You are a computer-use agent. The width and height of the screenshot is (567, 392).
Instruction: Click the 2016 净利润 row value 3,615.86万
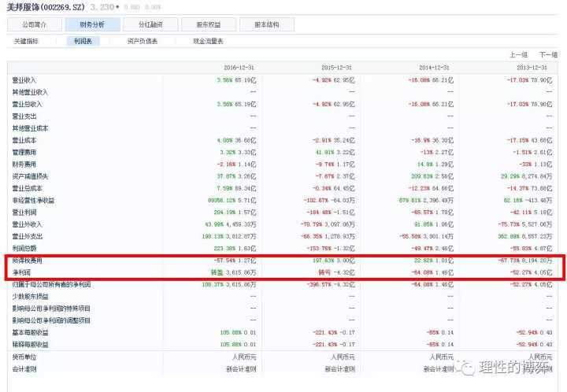[240, 272]
